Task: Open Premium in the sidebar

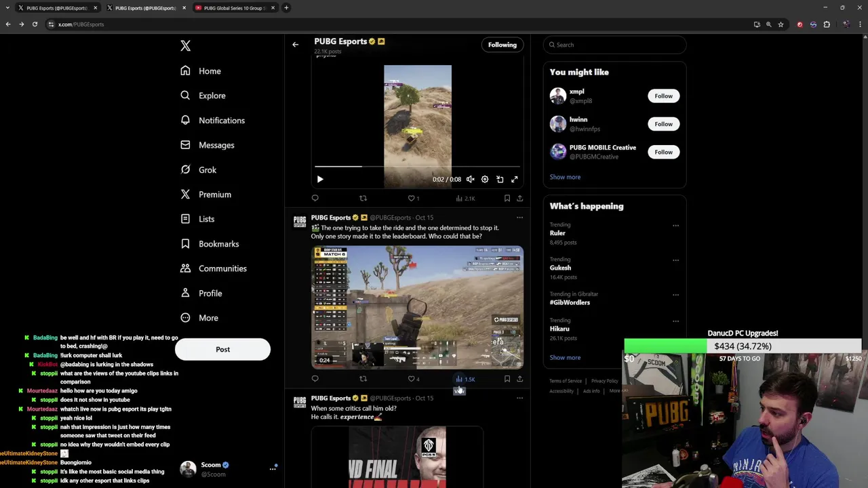Action: [x=205, y=195]
